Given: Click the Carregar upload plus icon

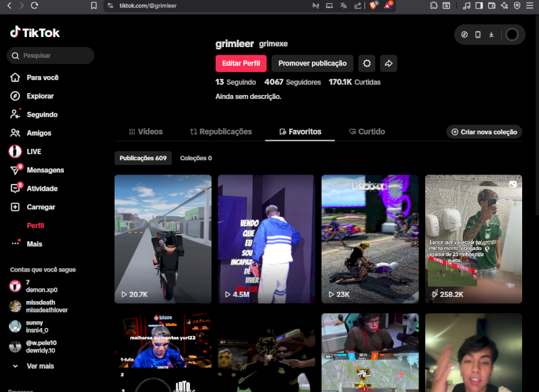Looking at the screenshot, I should [x=15, y=207].
